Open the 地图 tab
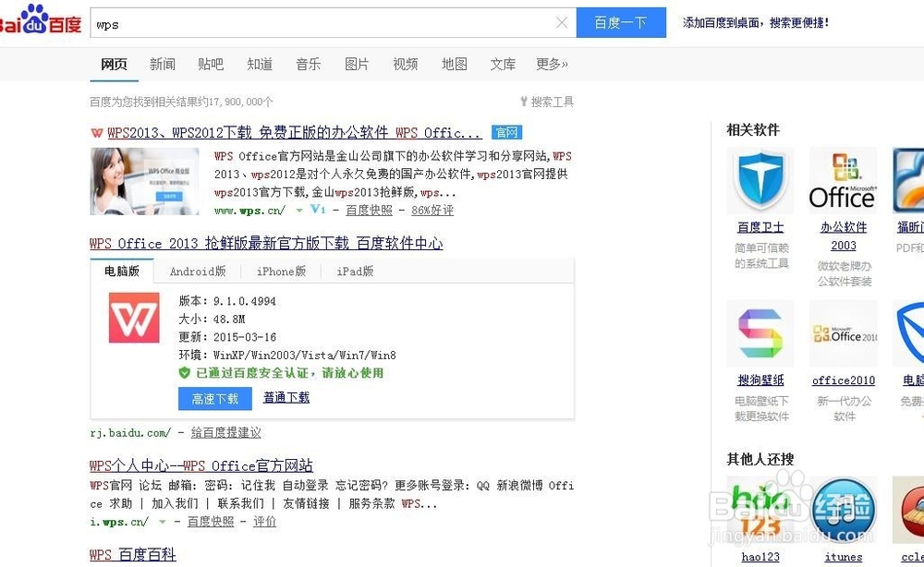 click(x=455, y=64)
